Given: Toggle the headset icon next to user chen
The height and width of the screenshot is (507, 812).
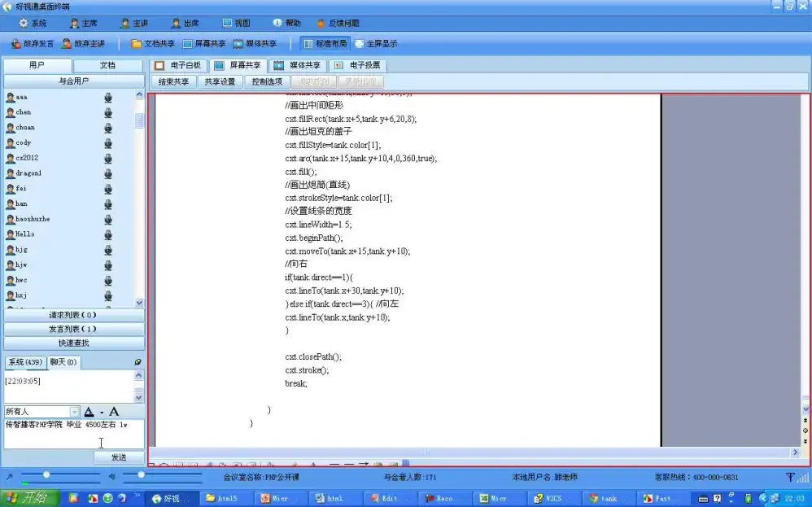Looking at the screenshot, I should point(108,112).
